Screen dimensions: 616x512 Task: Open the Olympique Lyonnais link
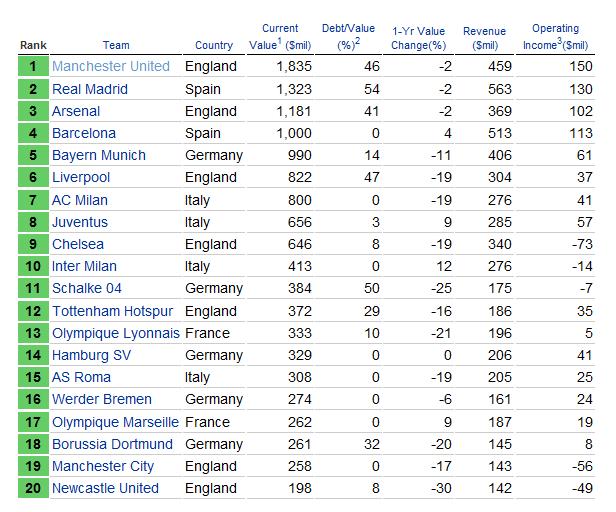(x=116, y=333)
